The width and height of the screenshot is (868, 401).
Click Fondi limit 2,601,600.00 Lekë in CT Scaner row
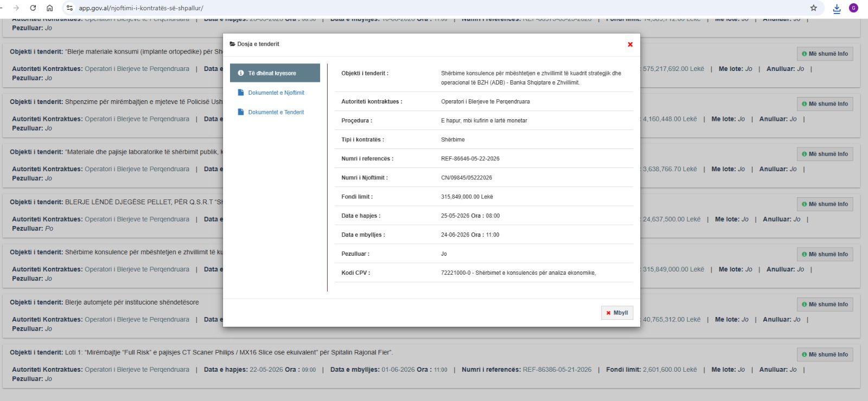coord(670,370)
